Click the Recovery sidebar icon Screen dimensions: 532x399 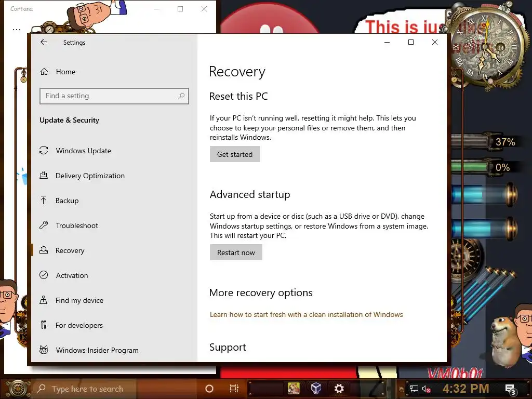44,250
